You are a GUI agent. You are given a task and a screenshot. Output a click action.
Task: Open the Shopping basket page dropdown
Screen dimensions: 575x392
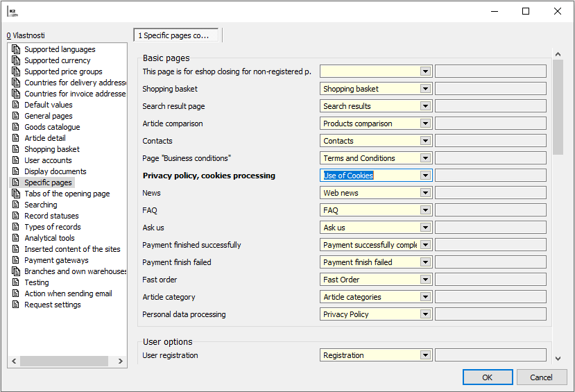tap(425, 89)
